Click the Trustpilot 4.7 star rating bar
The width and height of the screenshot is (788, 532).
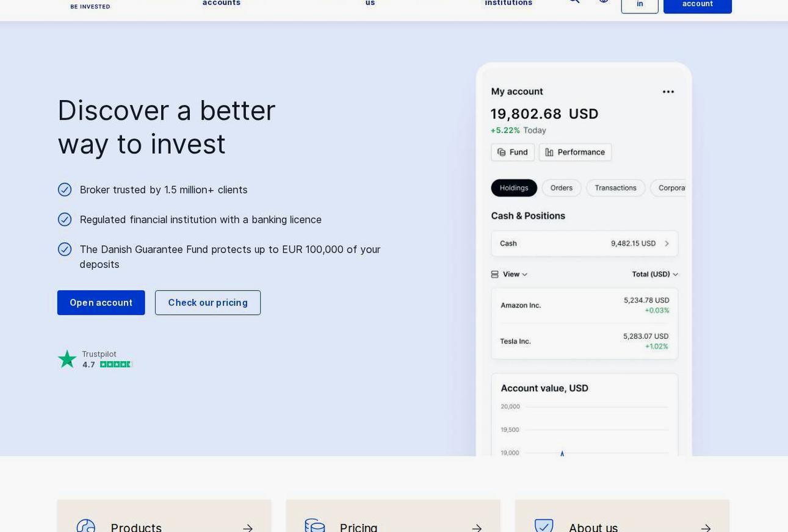(x=116, y=364)
